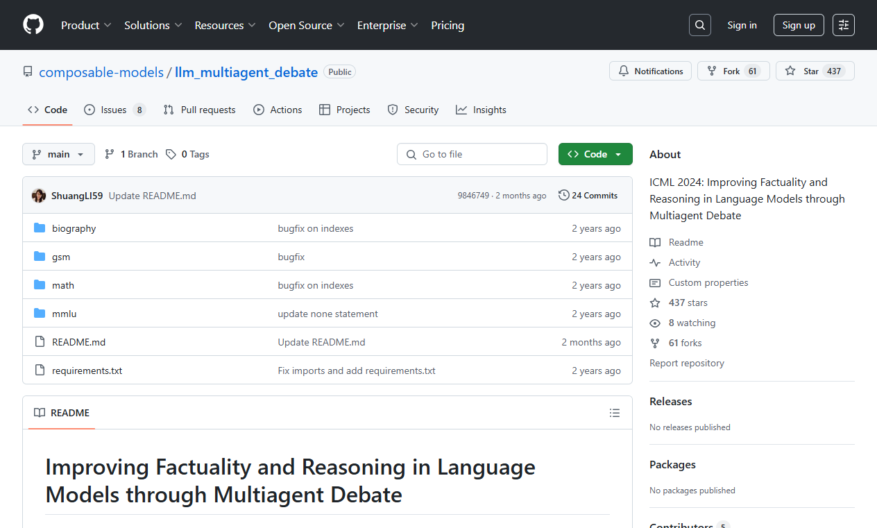Select the README tab in file viewer
The width and height of the screenshot is (877, 528).
[62, 413]
